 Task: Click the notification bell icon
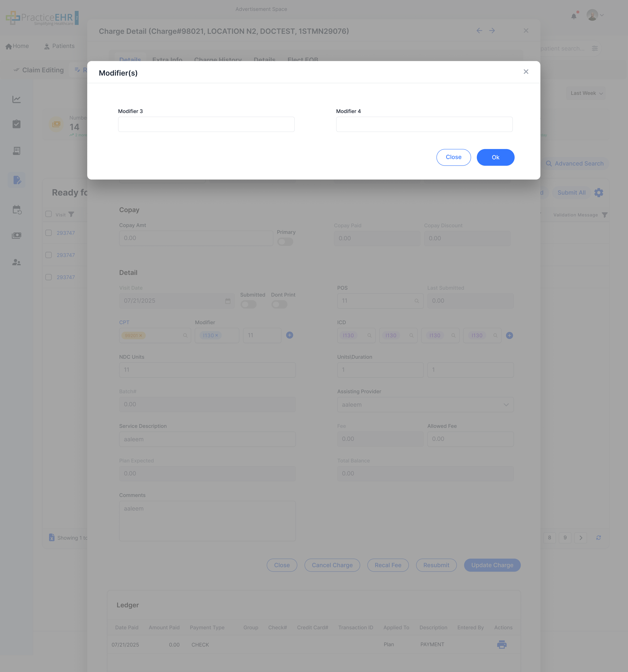[574, 16]
